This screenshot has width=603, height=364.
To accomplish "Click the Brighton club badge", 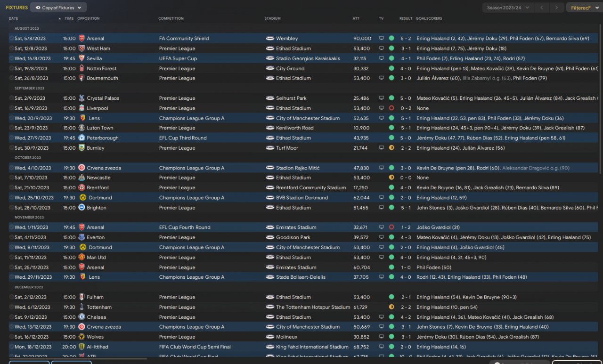I will pos(81,208).
